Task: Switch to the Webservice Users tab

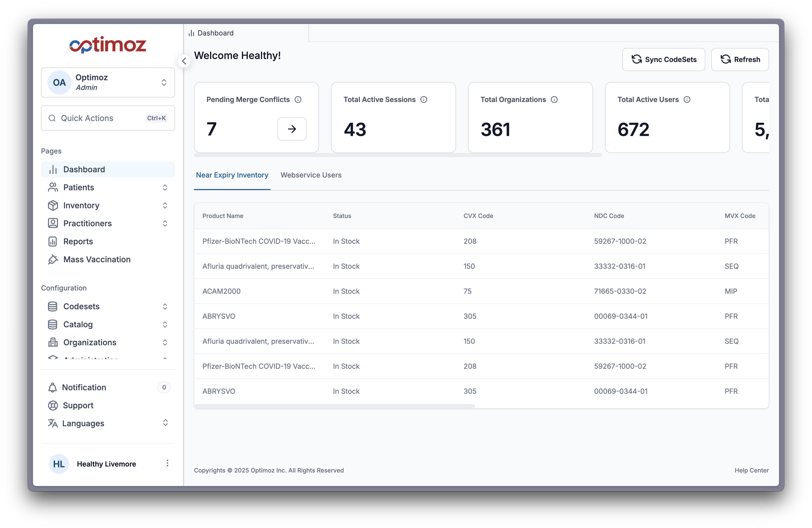Action: click(x=311, y=175)
